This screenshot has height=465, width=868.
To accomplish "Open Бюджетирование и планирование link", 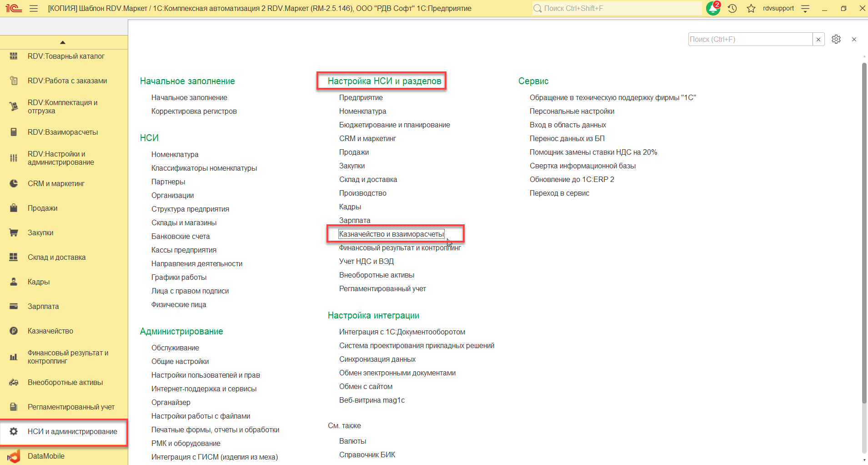I will pyautogui.click(x=395, y=125).
